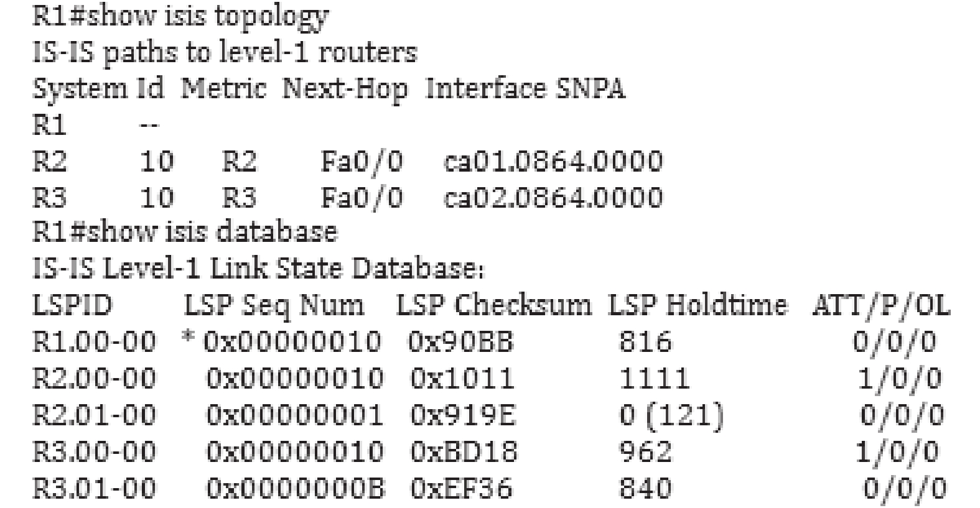The image size is (980, 508).
Task: Select SNPA address ca02.0864.0000
Action: [x=553, y=198]
